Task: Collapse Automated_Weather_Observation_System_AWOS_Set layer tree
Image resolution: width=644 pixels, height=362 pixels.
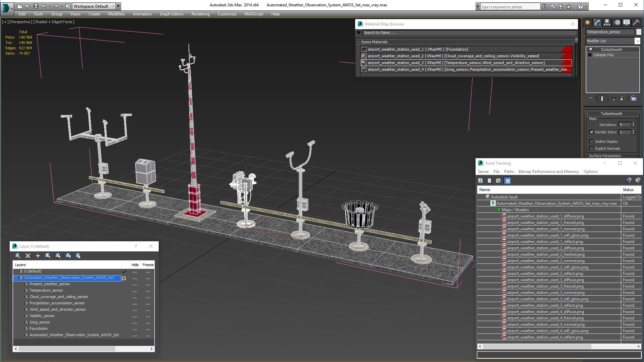Action: coord(16,278)
